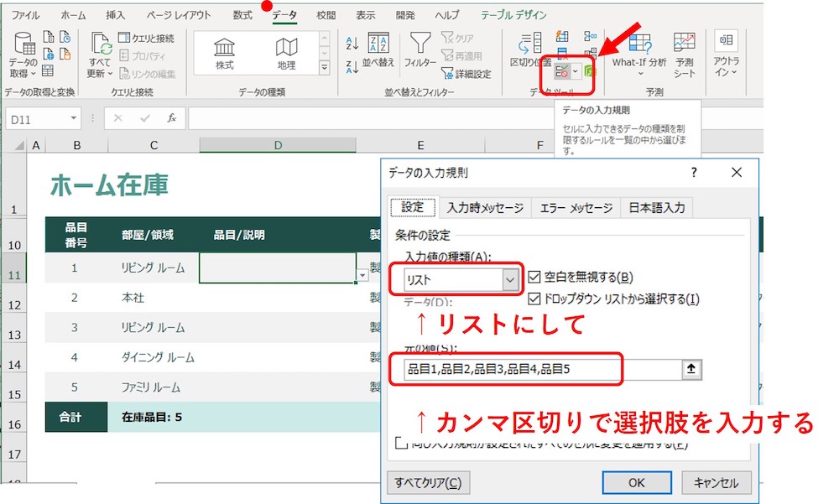Image resolution: width=839 pixels, height=504 pixels.
Task: Select the row 12 header
Action: click(x=14, y=299)
